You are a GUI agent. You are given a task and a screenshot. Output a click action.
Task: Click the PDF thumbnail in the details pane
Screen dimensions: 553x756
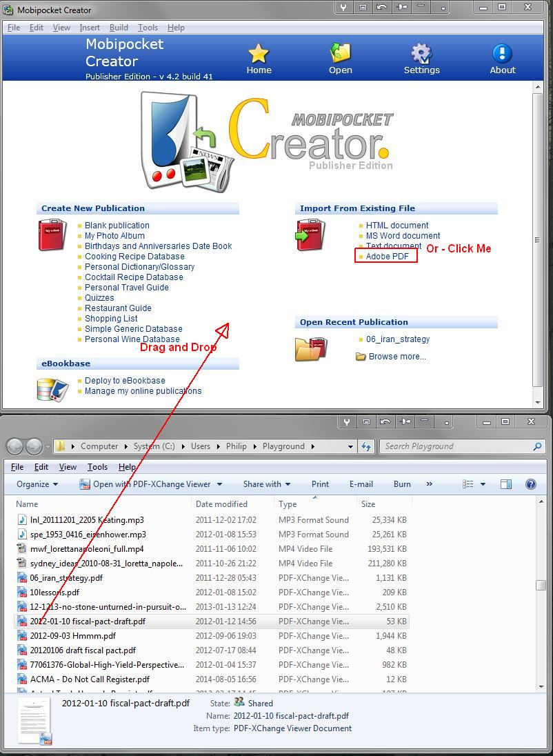tap(34, 719)
